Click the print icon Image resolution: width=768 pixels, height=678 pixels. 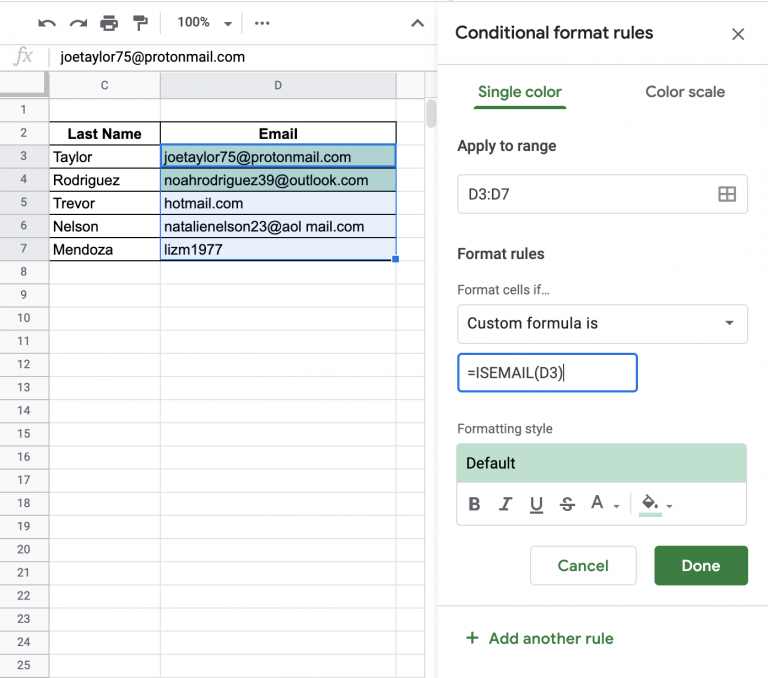click(109, 23)
